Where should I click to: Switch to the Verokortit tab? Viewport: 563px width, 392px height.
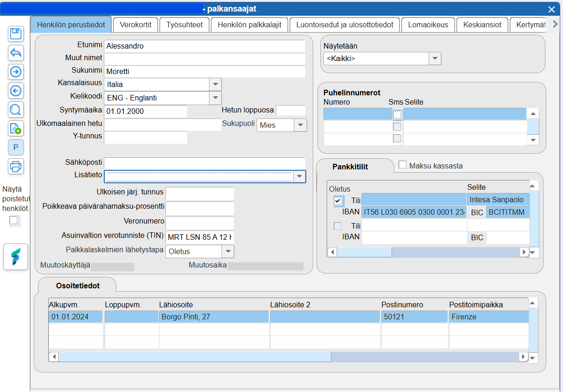coord(136,25)
